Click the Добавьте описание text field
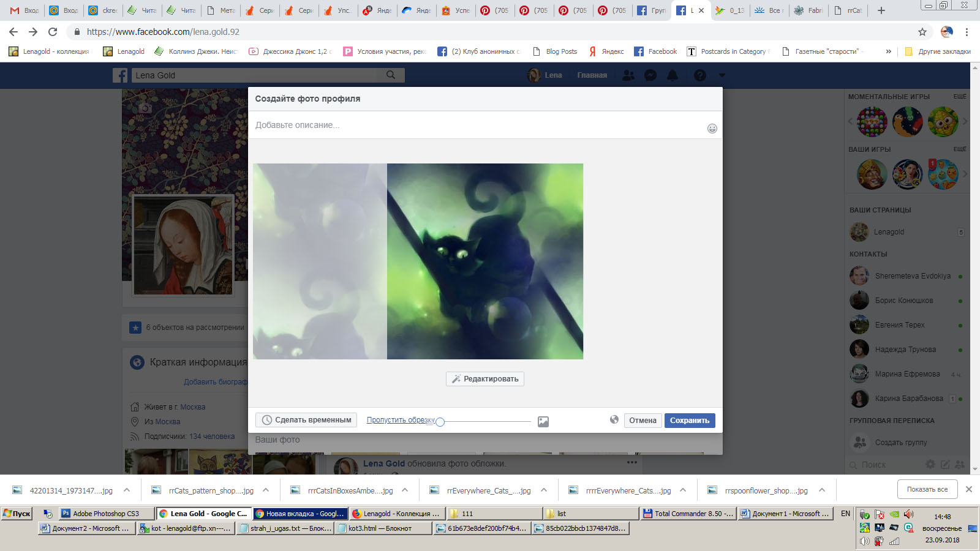Screen dimensions: 980x551 tap(478, 125)
